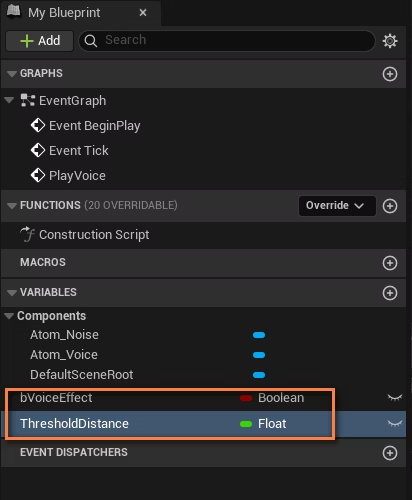The height and width of the screenshot is (500, 412).
Task: Collapse the Graphs section
Action: (x=12, y=74)
